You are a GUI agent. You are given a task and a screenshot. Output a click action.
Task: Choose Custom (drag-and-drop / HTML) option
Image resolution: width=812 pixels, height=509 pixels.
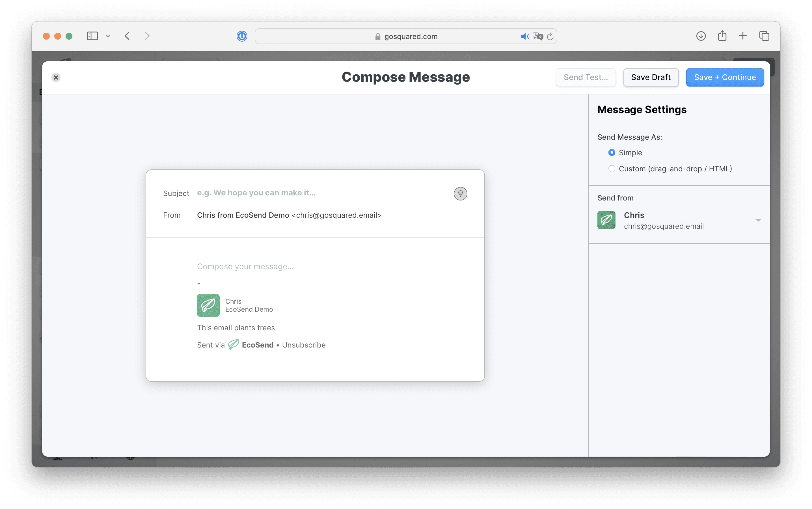[612, 169]
